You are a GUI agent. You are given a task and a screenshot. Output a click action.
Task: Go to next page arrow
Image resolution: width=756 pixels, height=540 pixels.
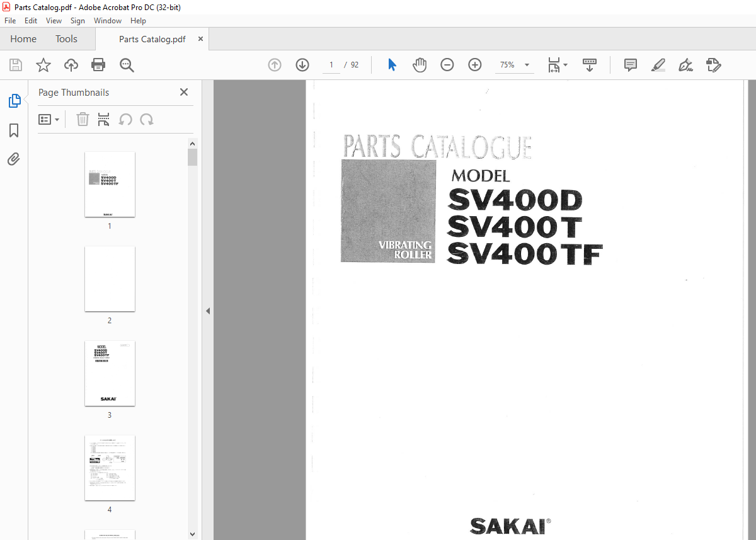point(302,65)
